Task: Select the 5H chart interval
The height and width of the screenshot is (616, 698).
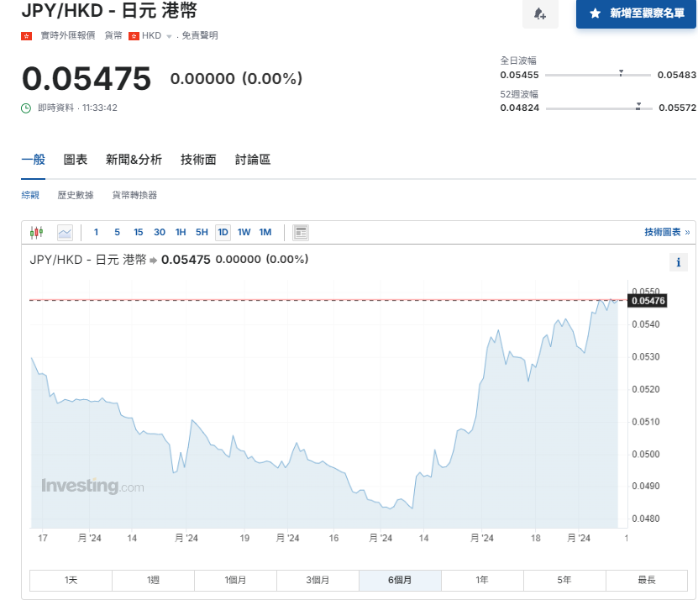Action: [202, 233]
